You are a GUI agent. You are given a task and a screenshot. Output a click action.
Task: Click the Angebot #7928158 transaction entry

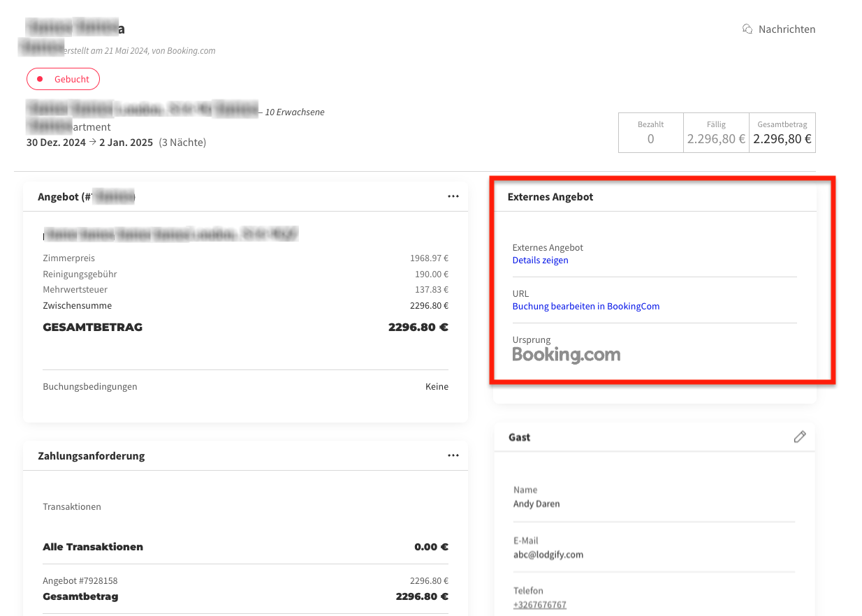(x=80, y=581)
